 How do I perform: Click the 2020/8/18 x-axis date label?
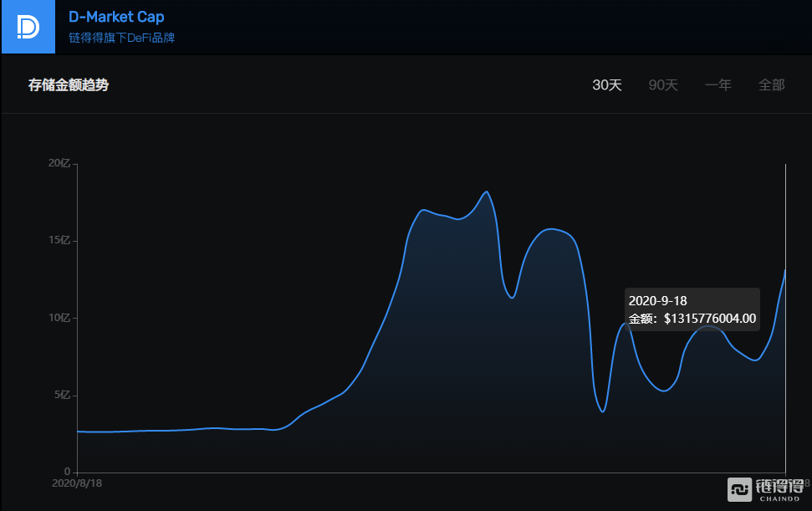(x=77, y=483)
